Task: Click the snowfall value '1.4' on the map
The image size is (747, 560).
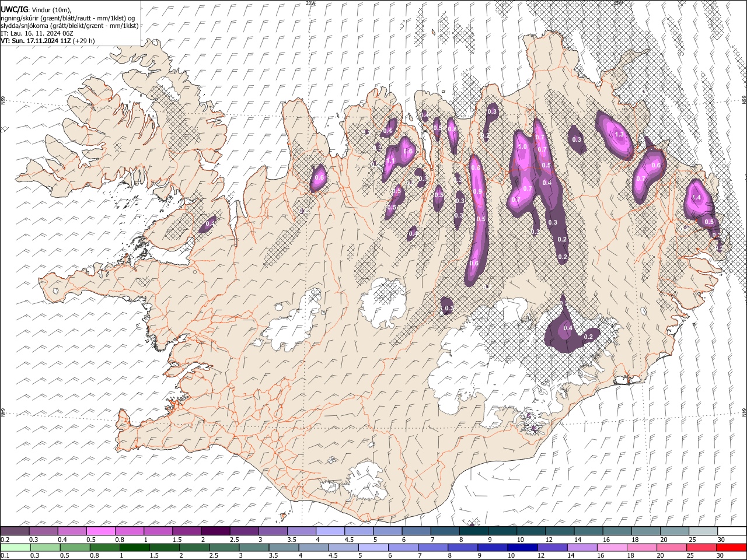Action: 696,198
